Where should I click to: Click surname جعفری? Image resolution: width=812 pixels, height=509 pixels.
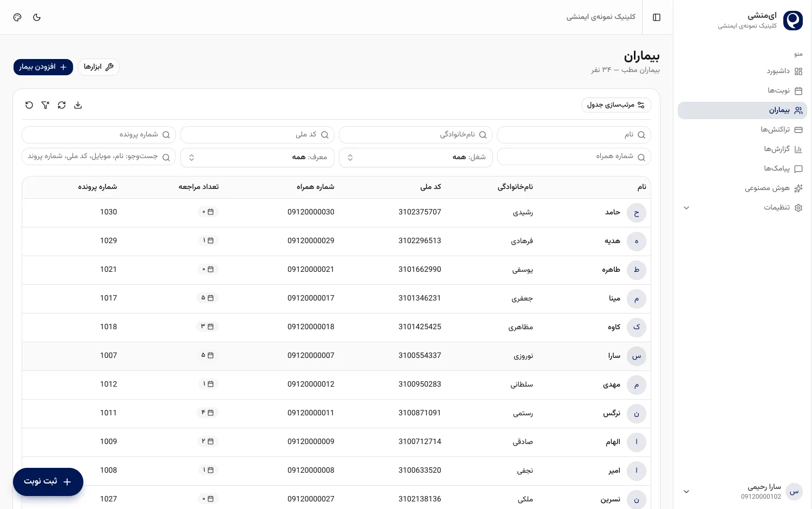(522, 298)
